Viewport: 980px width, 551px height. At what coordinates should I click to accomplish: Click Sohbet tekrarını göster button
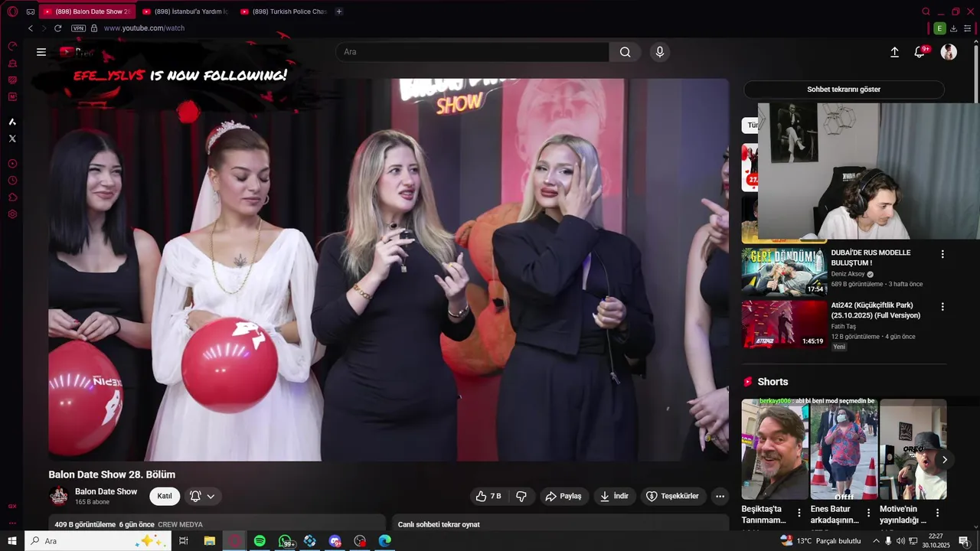point(844,90)
